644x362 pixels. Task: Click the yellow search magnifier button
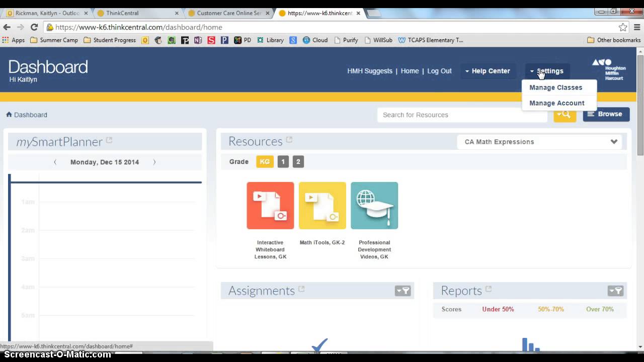(x=565, y=115)
